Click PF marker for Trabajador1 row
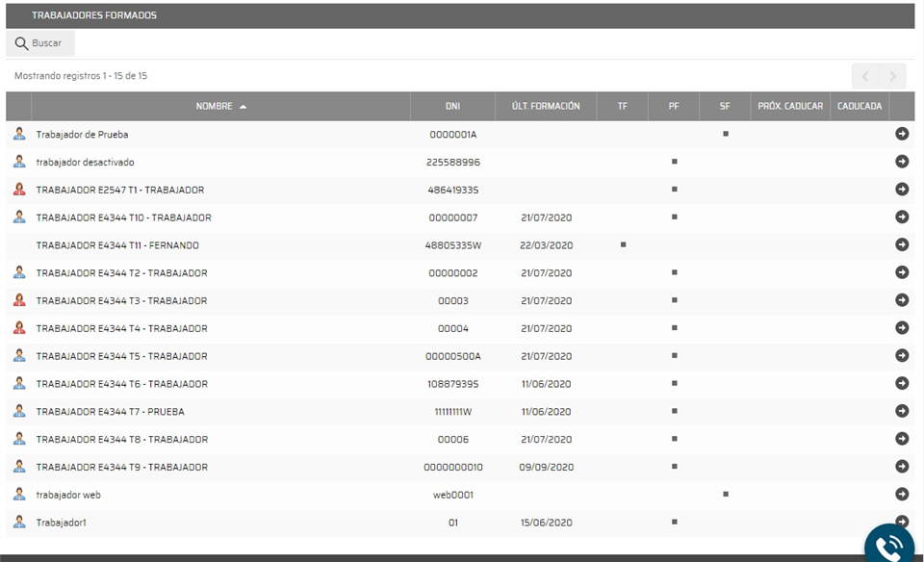This screenshot has width=924, height=562. 674,522
